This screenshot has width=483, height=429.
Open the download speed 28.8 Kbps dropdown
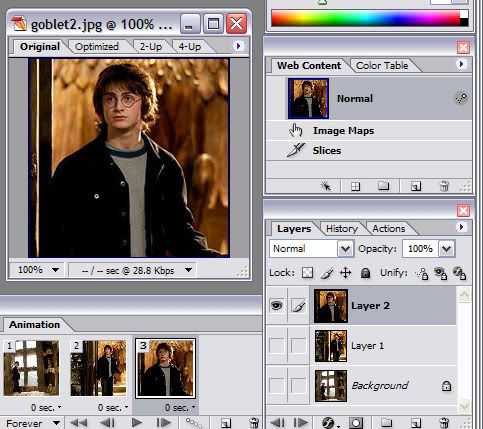[x=189, y=270]
